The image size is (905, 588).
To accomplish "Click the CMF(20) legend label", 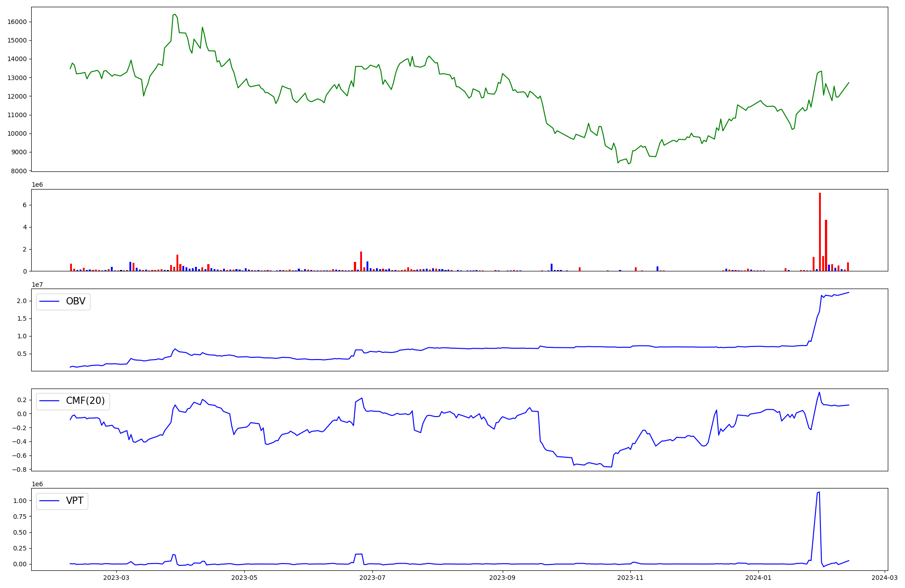I will click(85, 401).
